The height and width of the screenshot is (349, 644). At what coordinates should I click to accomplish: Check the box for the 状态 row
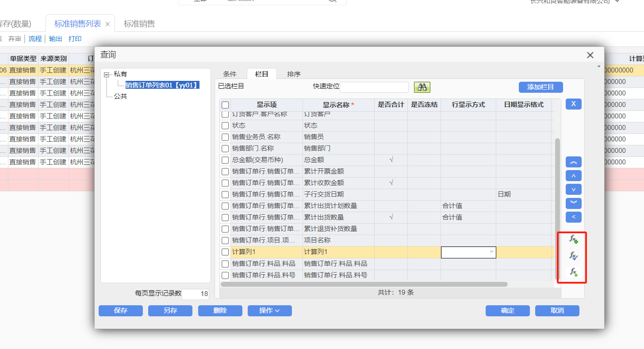coord(225,125)
